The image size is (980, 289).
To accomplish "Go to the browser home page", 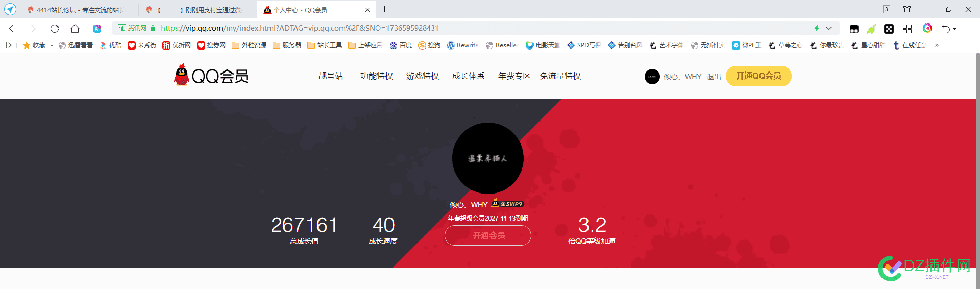I will (75, 29).
